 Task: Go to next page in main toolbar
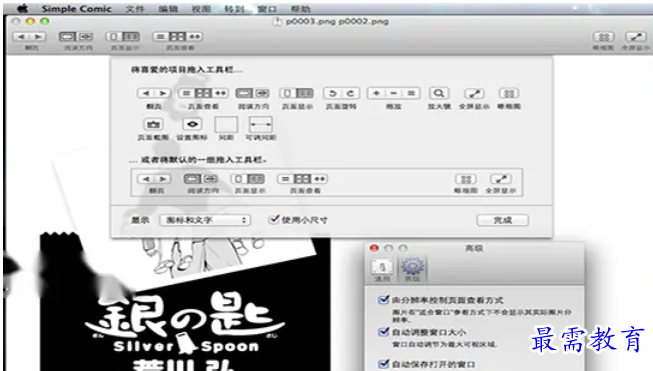click(x=37, y=37)
